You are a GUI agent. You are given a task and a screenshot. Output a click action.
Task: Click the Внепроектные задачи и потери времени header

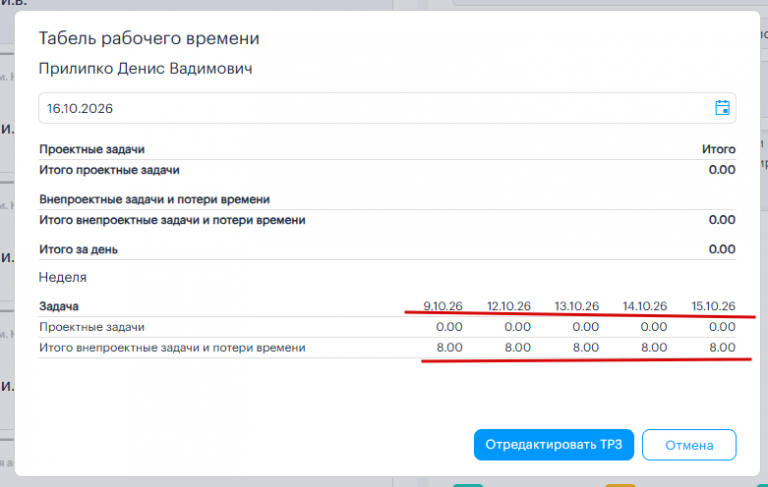[x=154, y=199]
